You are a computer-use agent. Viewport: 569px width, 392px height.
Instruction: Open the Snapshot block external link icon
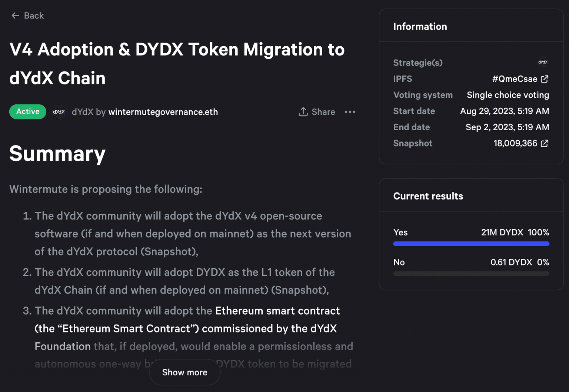point(545,143)
